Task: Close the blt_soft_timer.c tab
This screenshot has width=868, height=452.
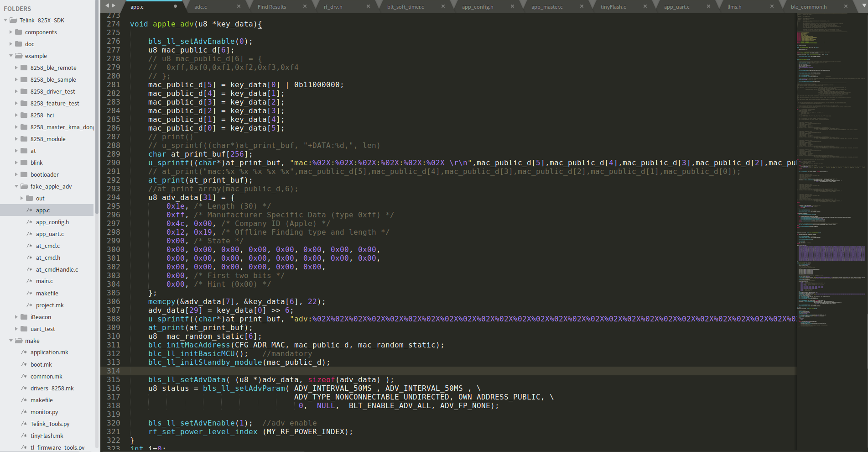Action: coord(443,6)
